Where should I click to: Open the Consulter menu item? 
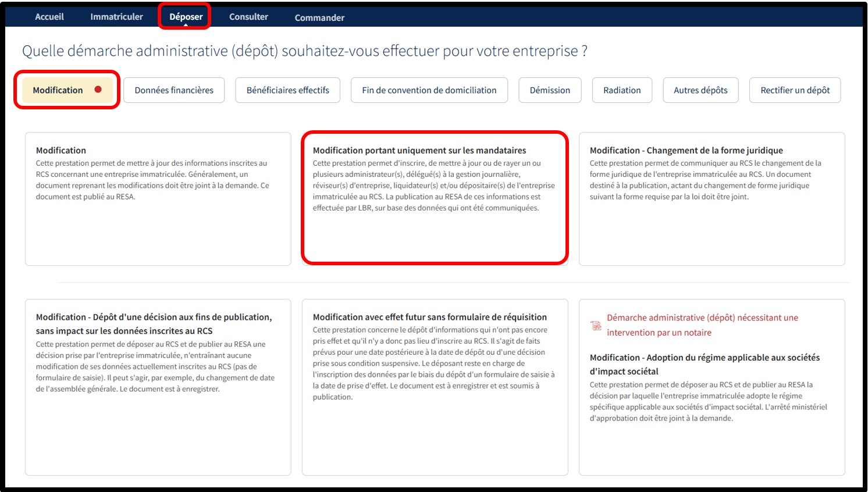tap(248, 17)
